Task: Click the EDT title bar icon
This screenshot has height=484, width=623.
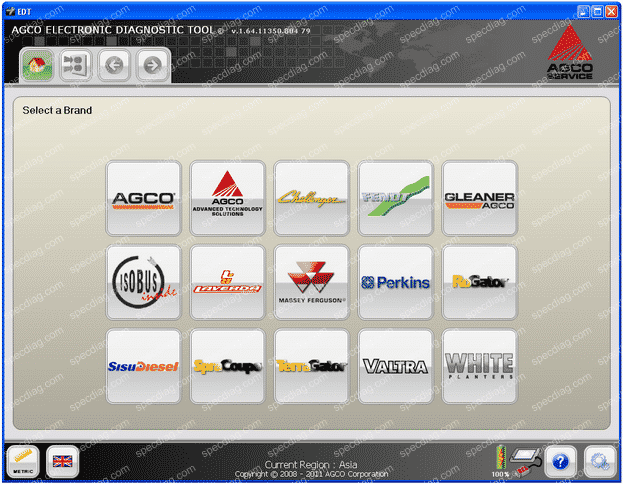Action: click(10, 12)
